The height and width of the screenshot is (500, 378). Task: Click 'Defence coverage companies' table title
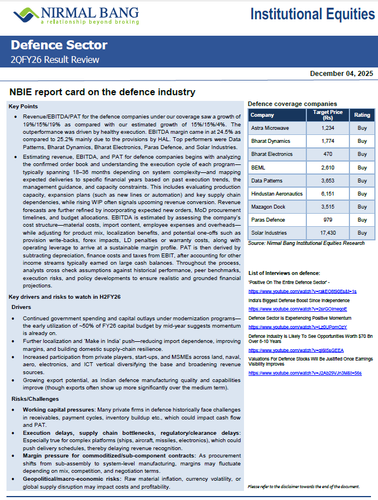coord(292,104)
